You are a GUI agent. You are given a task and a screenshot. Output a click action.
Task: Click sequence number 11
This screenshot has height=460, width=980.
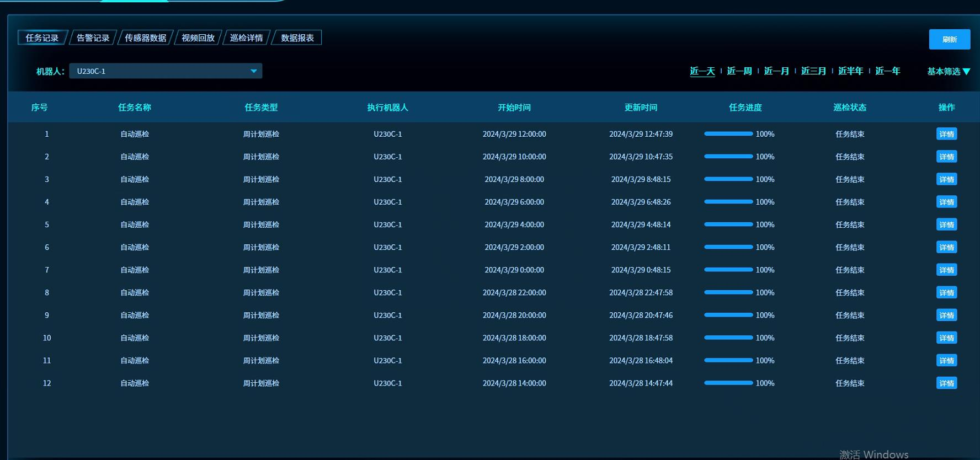pyautogui.click(x=47, y=360)
